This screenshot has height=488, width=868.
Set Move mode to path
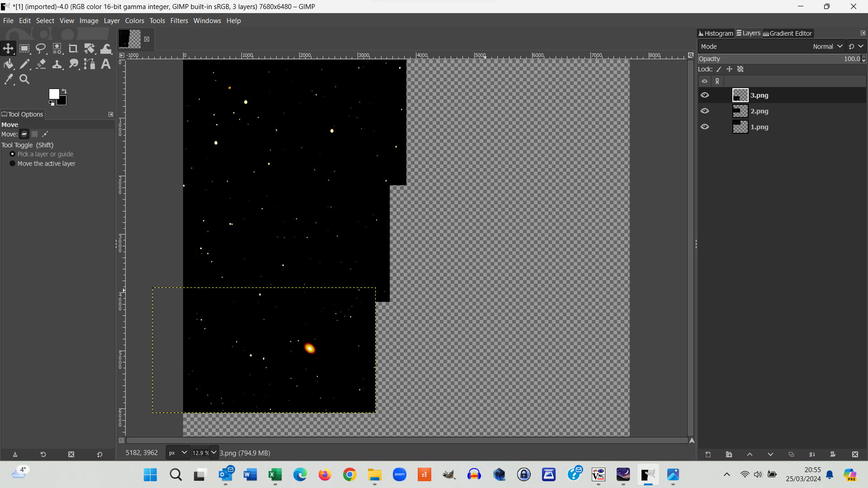click(45, 134)
